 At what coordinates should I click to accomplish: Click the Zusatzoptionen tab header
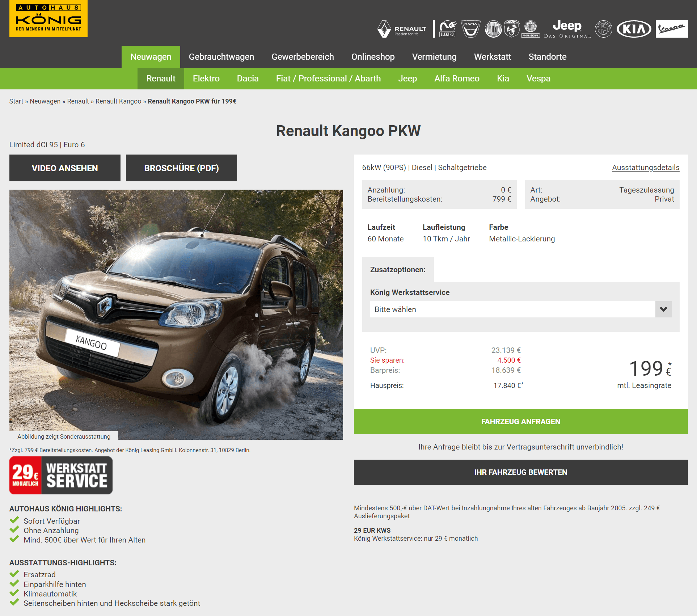[398, 270]
